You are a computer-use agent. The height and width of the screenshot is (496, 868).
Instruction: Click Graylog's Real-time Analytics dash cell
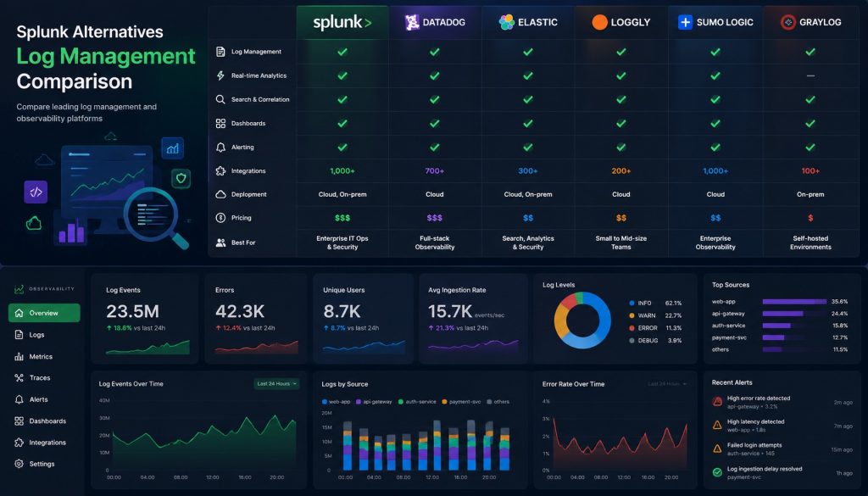point(810,75)
